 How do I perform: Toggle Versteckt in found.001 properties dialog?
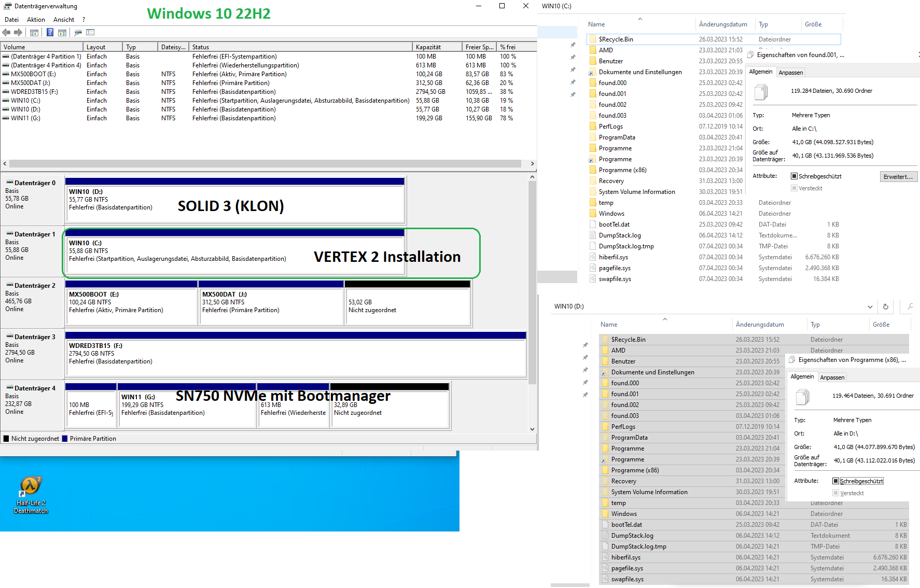(794, 188)
